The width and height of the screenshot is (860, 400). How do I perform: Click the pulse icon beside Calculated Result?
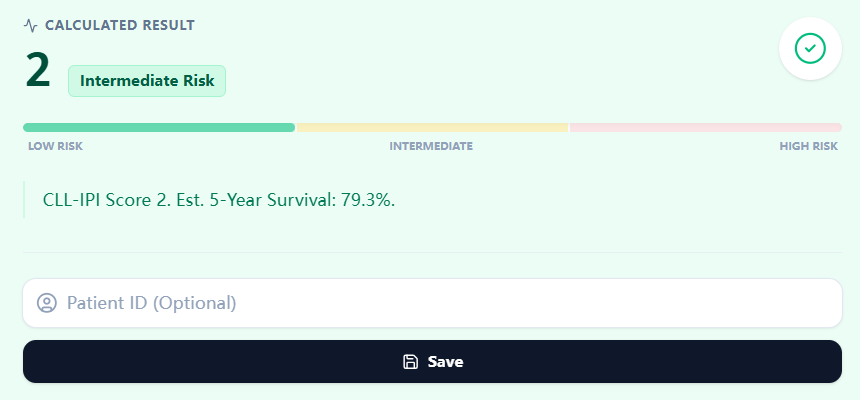tap(31, 25)
